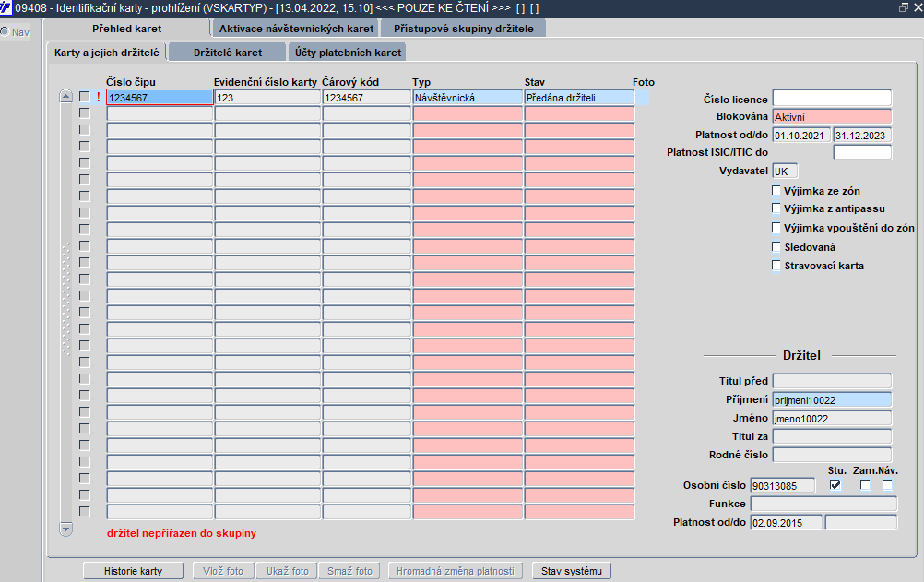Click the scroll up arrow beside card list
This screenshot has width=924, height=582.
coord(66,96)
